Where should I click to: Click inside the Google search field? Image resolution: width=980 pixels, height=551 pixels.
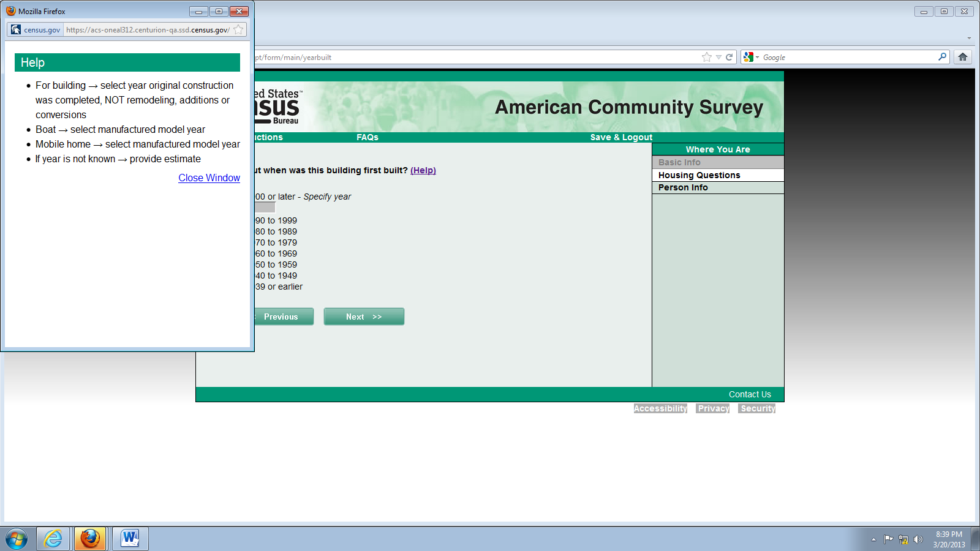click(848, 57)
